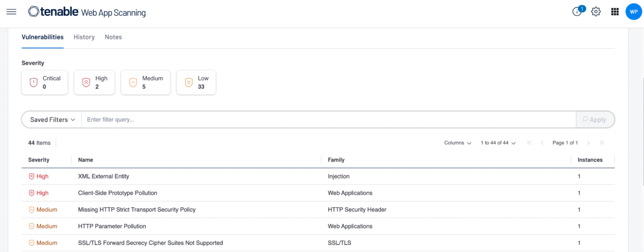Sort by the Severity column header
Screen dimensions: 644x252
(39, 160)
